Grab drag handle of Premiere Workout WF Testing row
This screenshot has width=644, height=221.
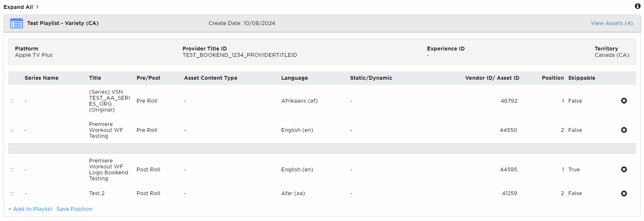click(12, 130)
